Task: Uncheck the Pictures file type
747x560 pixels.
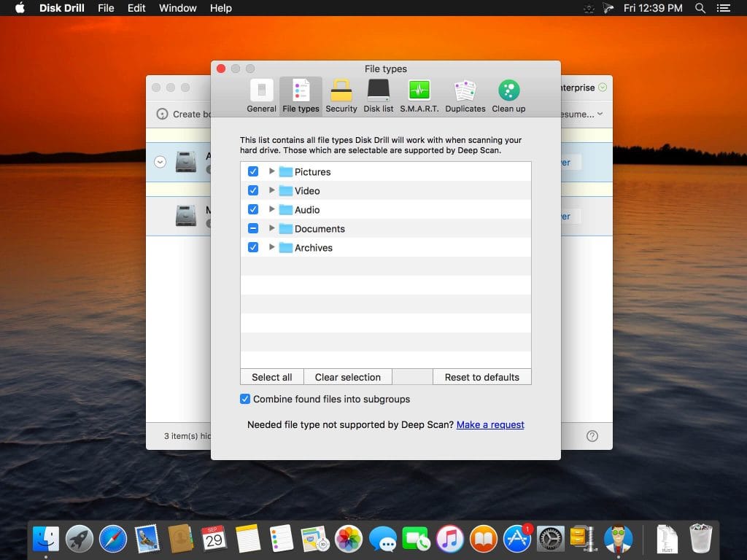Action: (253, 171)
